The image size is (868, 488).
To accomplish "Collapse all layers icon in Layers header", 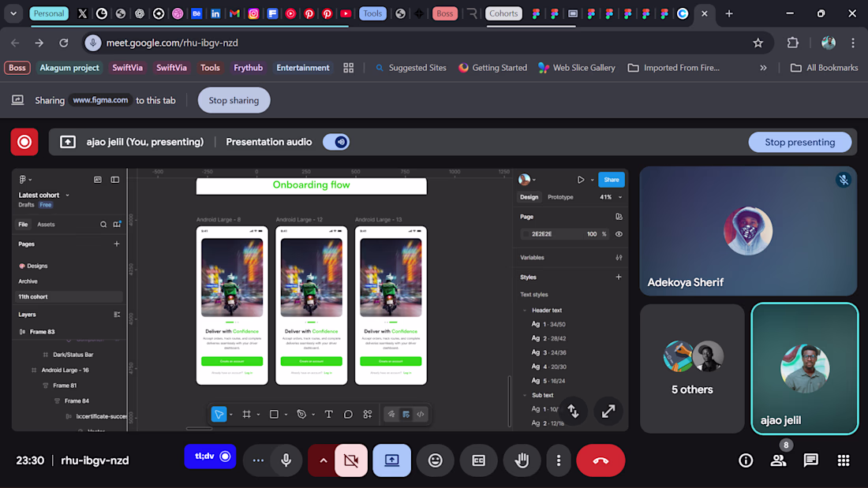I will pos(117,315).
